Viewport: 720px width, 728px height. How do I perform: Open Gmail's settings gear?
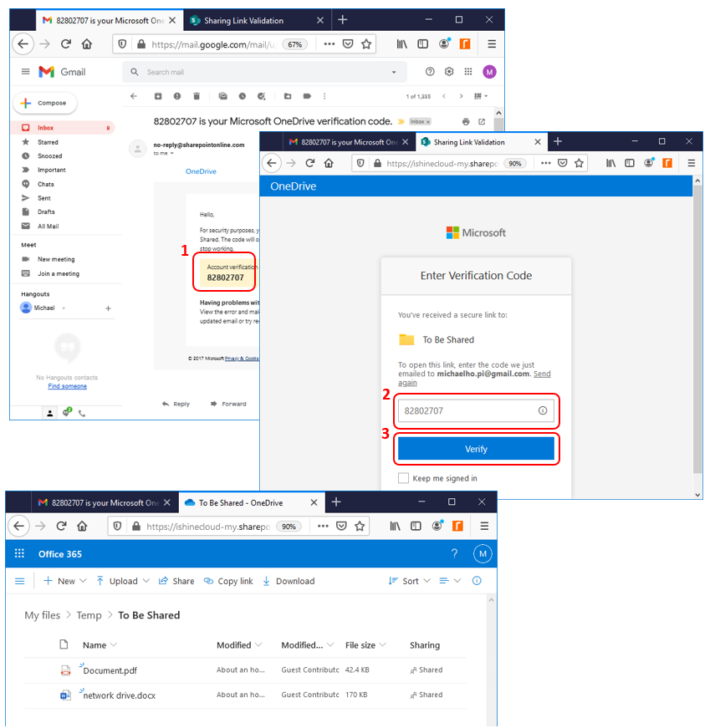point(449,72)
